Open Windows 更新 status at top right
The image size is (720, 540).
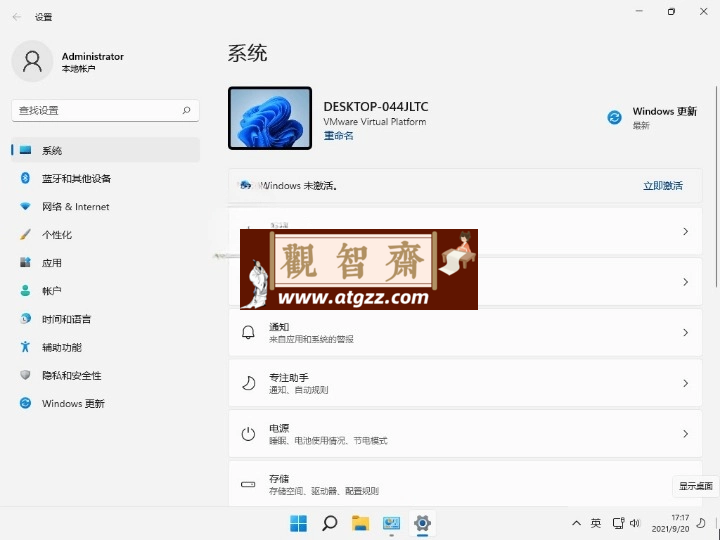[652, 118]
